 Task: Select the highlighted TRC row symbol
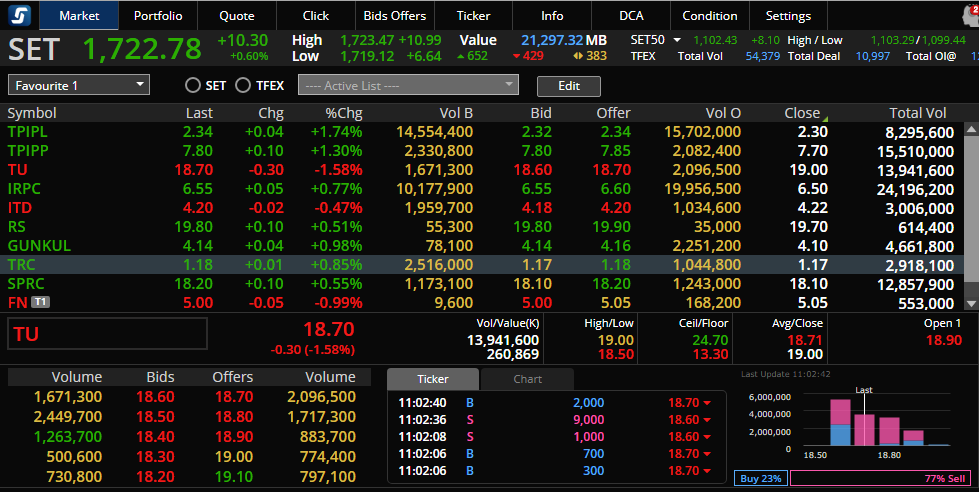point(21,265)
